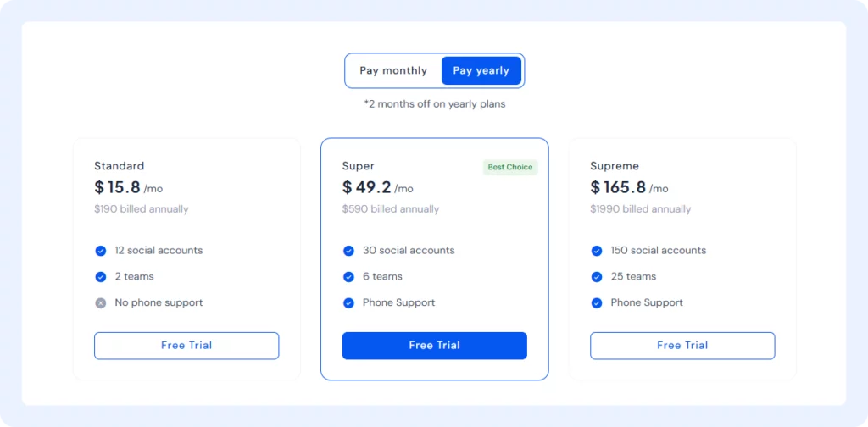Click checkmark icon beside 150 social accounts
The width and height of the screenshot is (868, 427).
[x=597, y=251]
